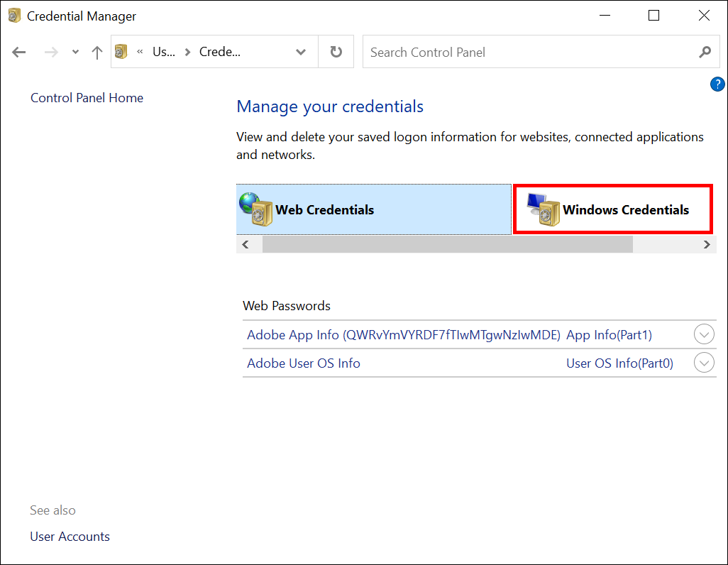Select the Web Credentials tab
Viewport: 728px width, 565px height.
324,209
